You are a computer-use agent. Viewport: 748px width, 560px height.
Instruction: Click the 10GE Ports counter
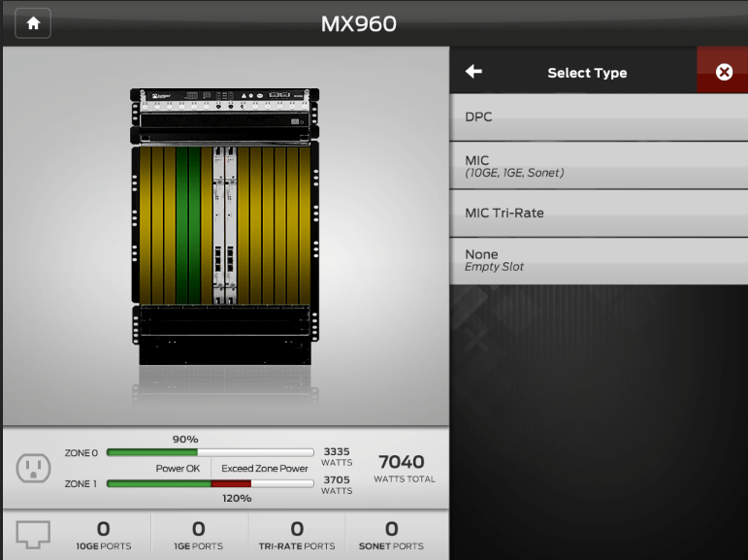(x=103, y=535)
